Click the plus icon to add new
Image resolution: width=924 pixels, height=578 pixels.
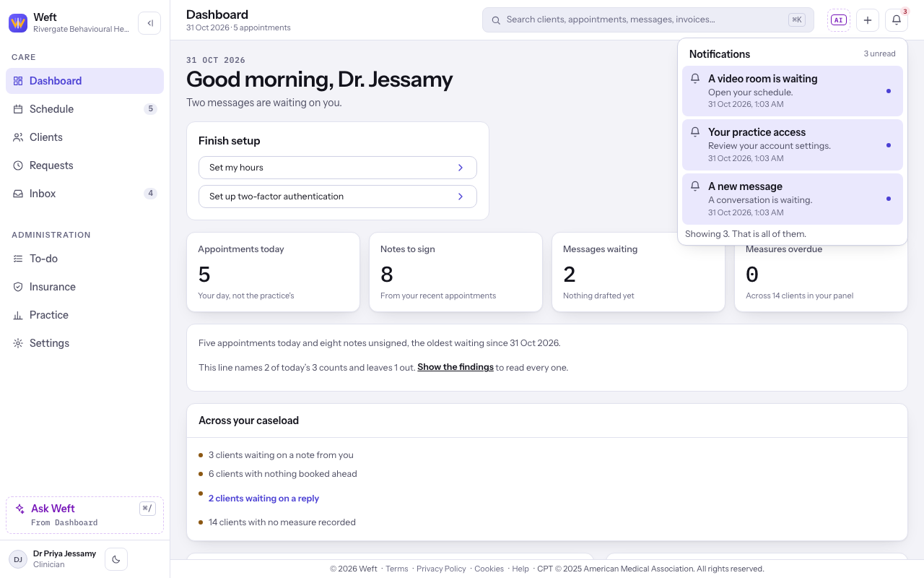click(868, 20)
